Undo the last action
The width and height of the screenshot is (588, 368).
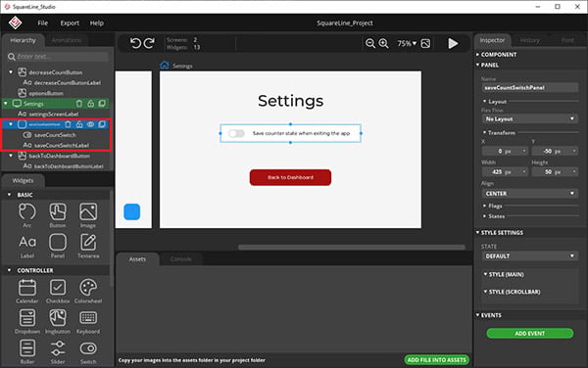point(135,43)
